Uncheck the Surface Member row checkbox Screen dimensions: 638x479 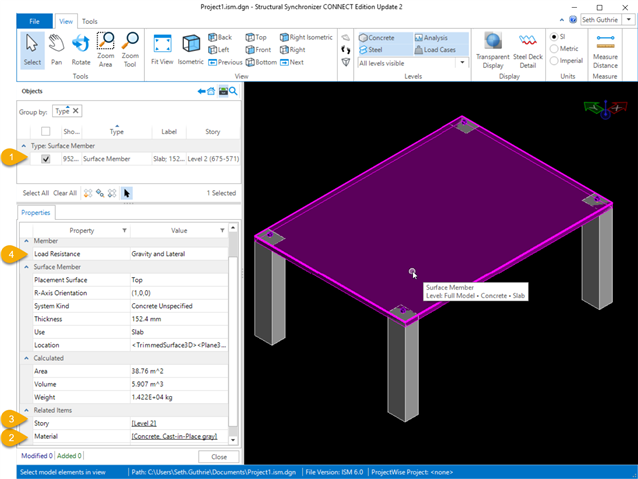click(46, 159)
